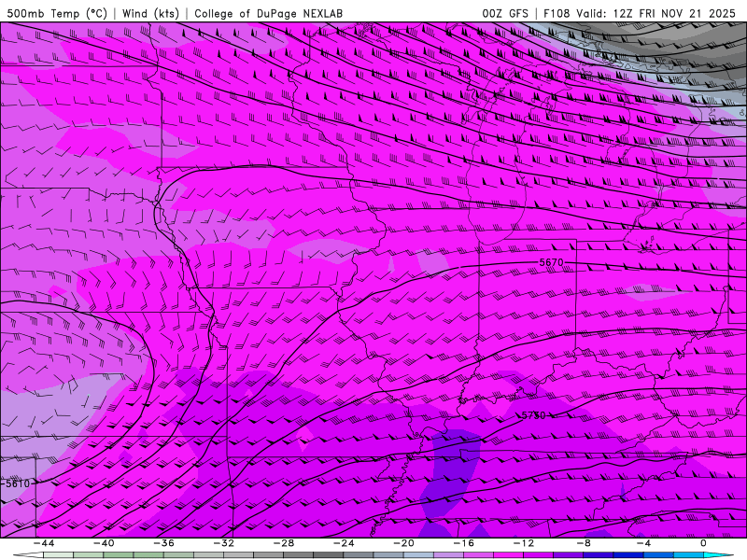The width and height of the screenshot is (747, 560).
Task: Click the -12 colorbar tick label
Action: pos(524,543)
